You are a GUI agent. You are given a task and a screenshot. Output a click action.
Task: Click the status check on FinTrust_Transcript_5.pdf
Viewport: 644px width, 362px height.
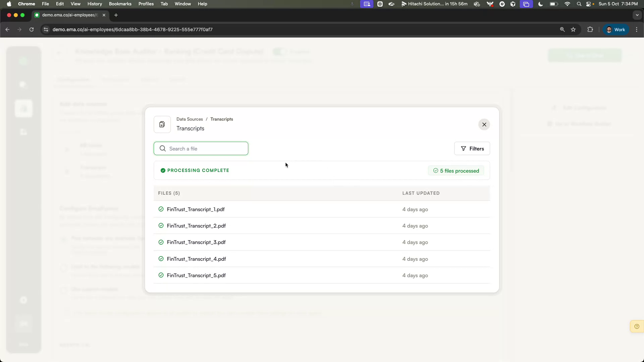click(161, 275)
